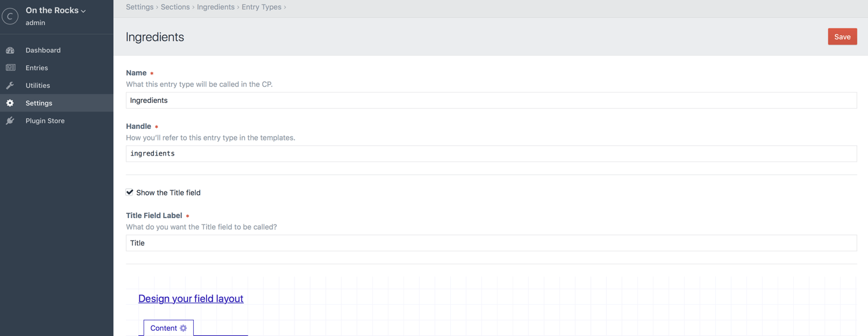Click the circular C account icon
This screenshot has width=868, height=336.
(10, 16)
